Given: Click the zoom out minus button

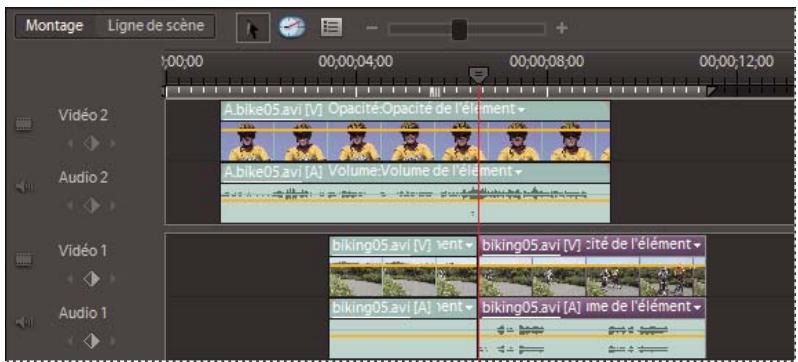Looking at the screenshot, I should coord(372,28).
